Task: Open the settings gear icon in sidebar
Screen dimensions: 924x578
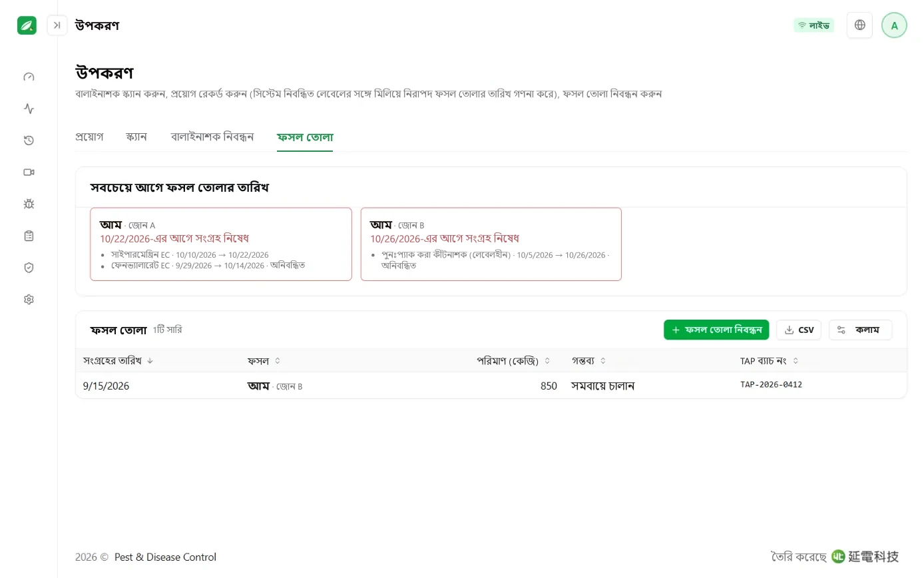Action: tap(29, 300)
